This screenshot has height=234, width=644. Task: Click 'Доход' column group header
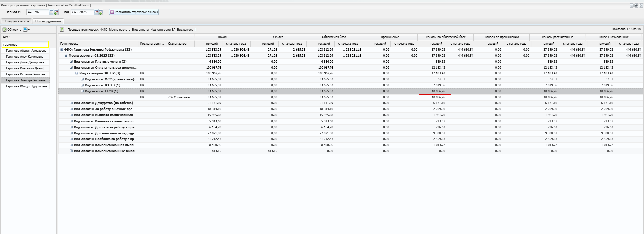click(222, 37)
